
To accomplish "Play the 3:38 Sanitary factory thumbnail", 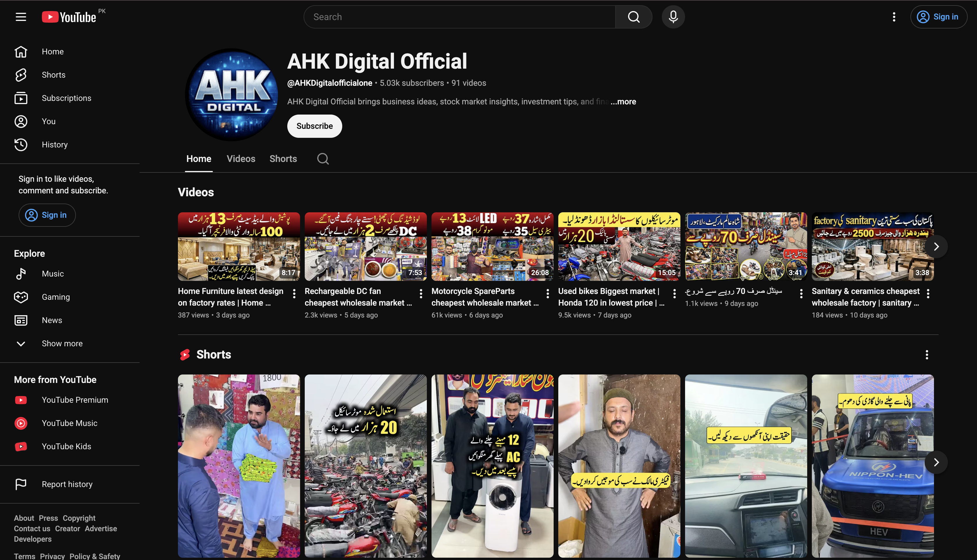I will pos(873,247).
